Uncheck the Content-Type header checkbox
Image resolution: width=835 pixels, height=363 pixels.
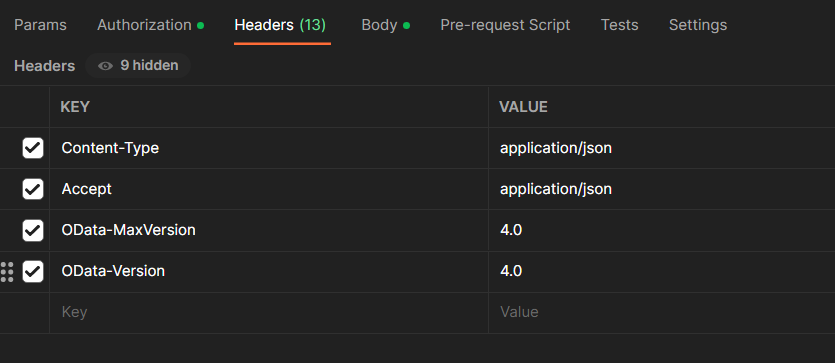pos(33,148)
